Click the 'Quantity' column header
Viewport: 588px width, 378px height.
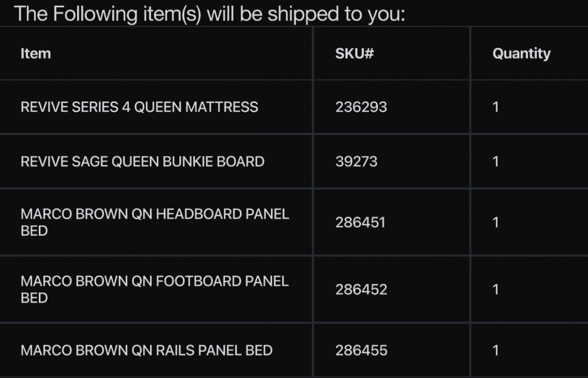[521, 53]
